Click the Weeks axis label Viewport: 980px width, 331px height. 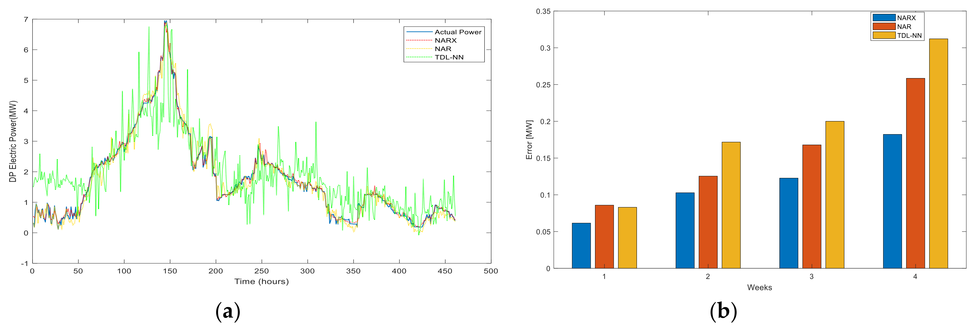pyautogui.click(x=759, y=288)
